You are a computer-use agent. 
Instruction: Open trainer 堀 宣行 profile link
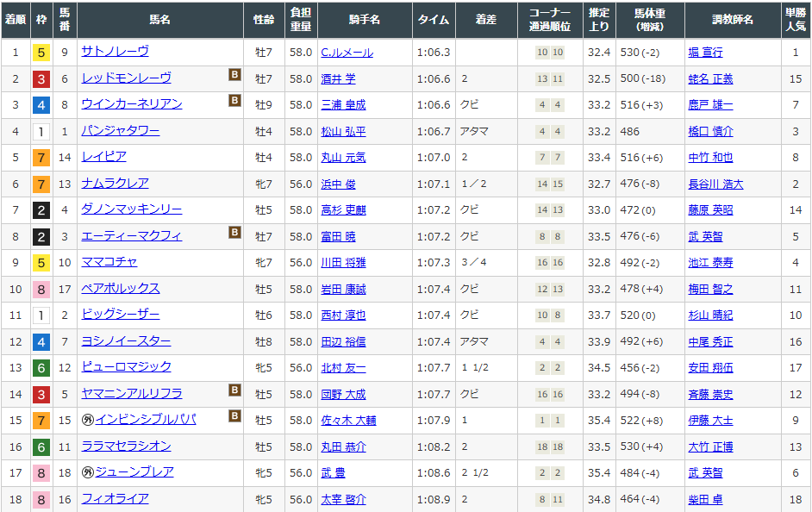pos(705,53)
